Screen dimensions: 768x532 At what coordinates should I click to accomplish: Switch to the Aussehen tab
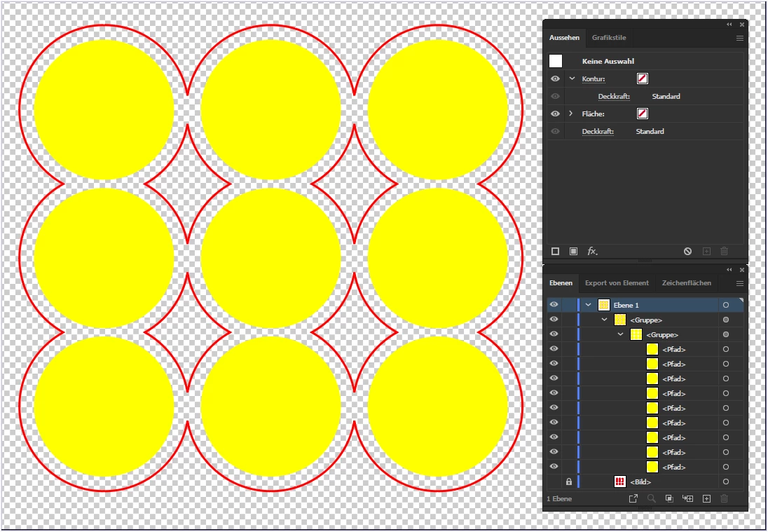(564, 38)
